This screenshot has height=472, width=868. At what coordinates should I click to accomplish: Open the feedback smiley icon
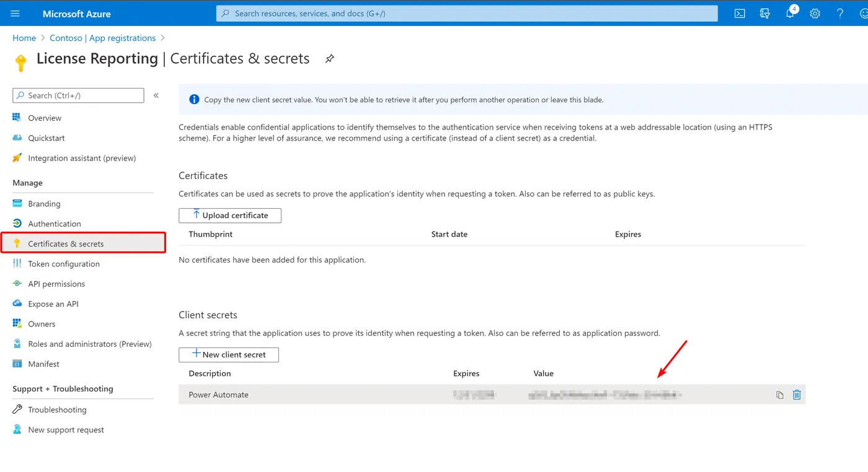pyautogui.click(x=864, y=13)
